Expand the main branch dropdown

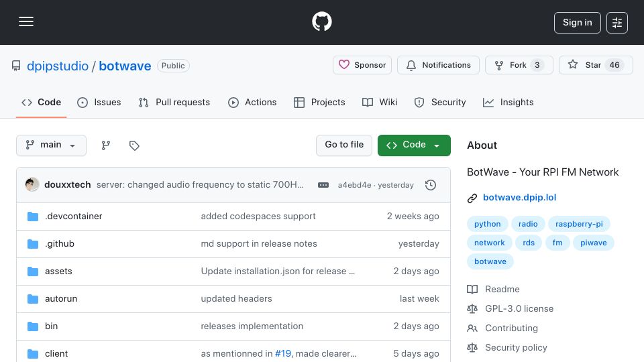point(51,145)
